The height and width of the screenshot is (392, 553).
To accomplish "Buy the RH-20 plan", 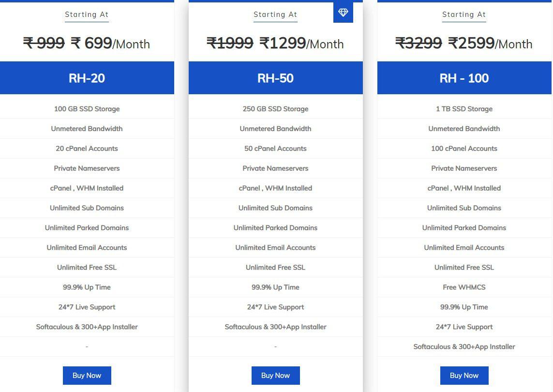I will click(x=87, y=376).
